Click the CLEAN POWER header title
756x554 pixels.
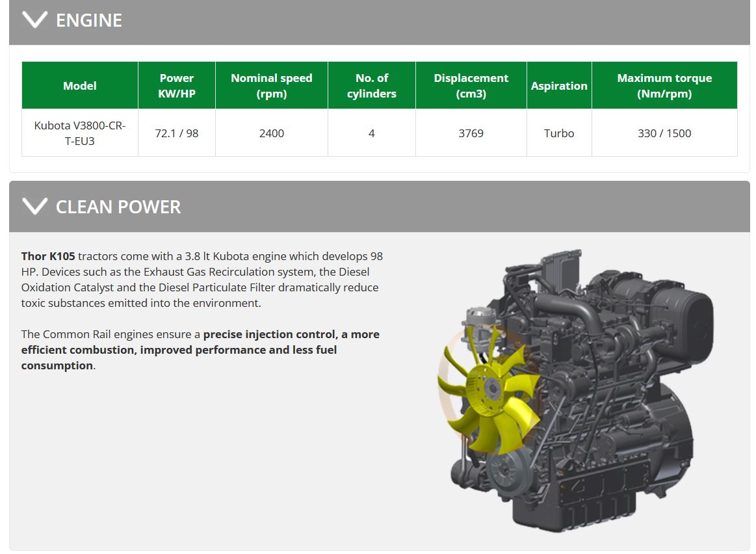pos(118,207)
